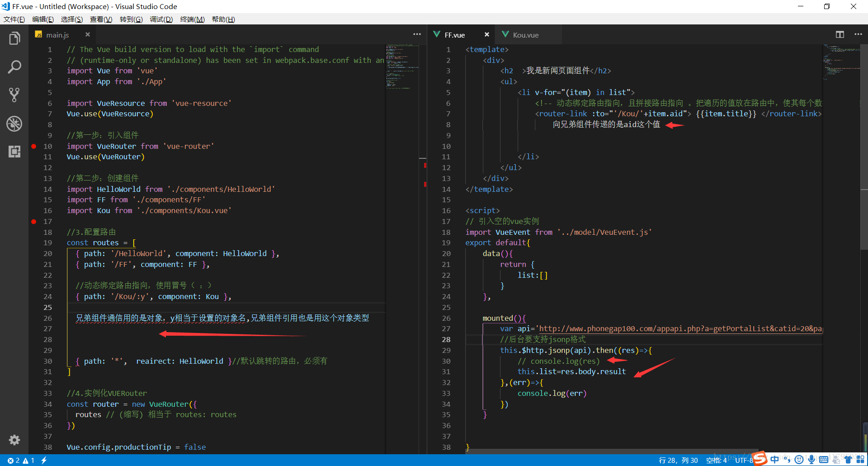The width and height of the screenshot is (868, 466).
Task: Click the lightning bolt status bar icon
Action: click(44, 460)
